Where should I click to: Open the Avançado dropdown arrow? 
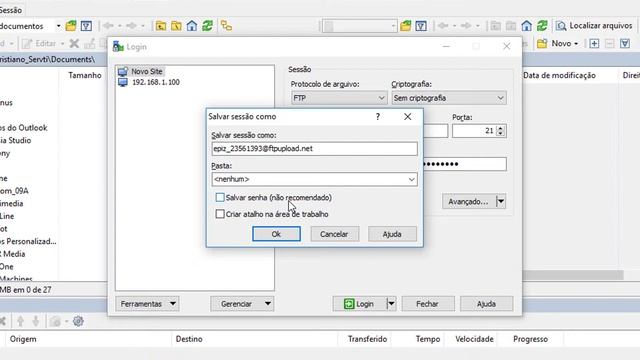click(501, 202)
